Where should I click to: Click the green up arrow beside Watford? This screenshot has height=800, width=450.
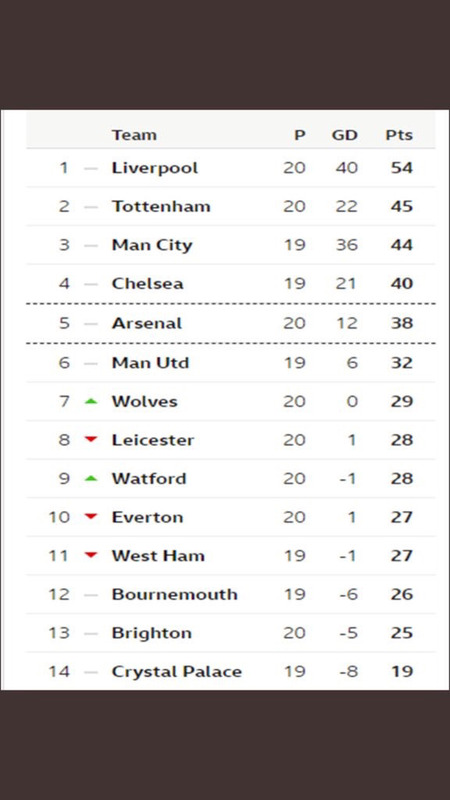(91, 479)
